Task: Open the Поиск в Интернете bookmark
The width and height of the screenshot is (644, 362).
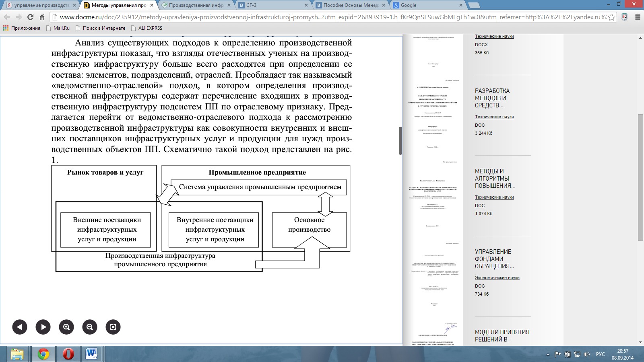Action: [100, 28]
